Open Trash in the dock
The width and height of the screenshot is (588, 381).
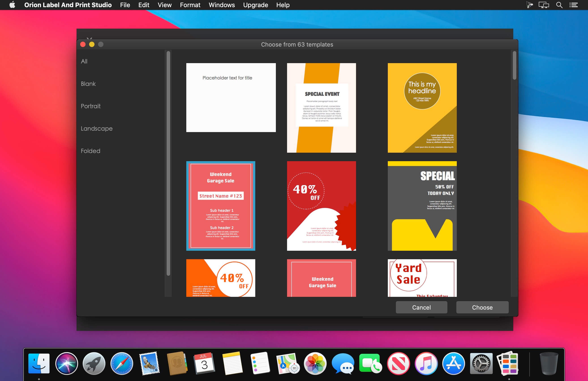549,363
